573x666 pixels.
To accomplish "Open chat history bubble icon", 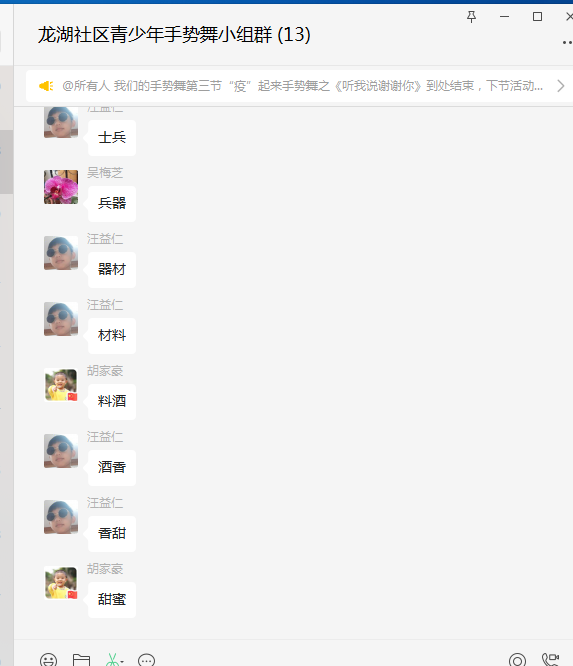I will (x=147, y=660).
